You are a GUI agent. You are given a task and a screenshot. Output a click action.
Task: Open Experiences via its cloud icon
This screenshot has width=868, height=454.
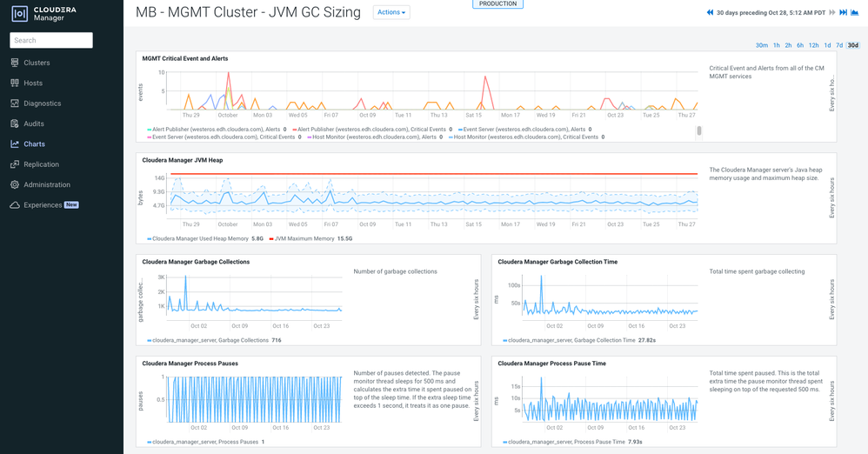[15, 205]
